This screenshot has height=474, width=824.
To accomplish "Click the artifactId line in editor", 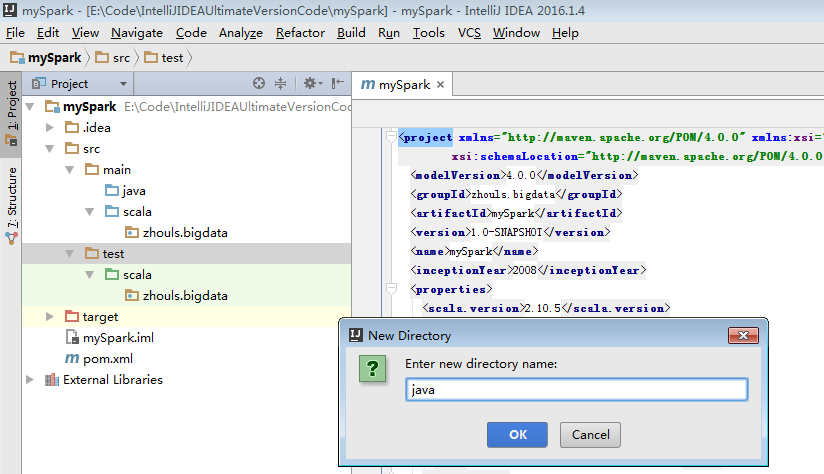I will [x=516, y=213].
